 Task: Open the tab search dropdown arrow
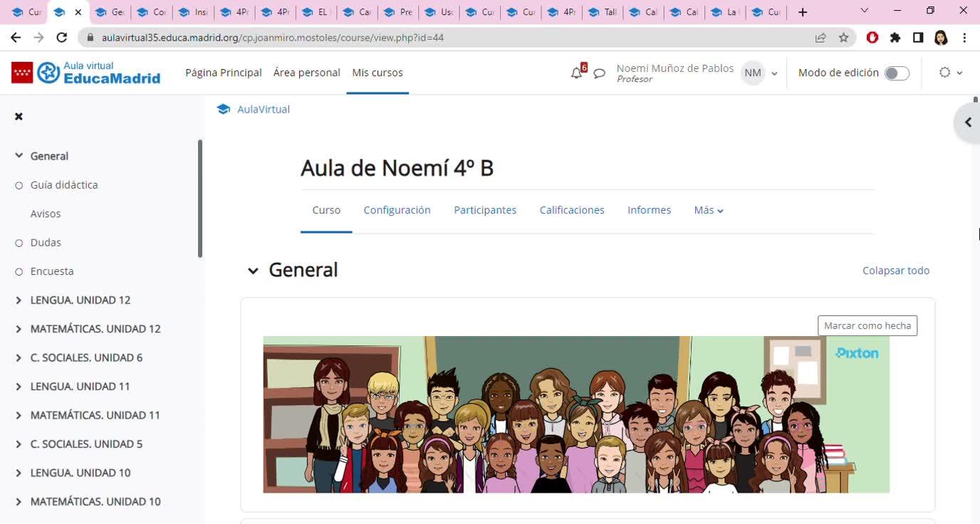click(x=865, y=11)
